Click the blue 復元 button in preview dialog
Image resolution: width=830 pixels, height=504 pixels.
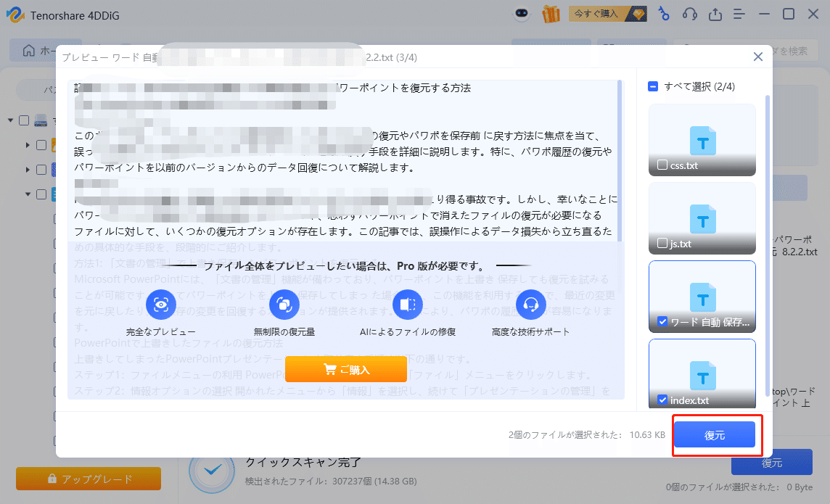(x=715, y=435)
